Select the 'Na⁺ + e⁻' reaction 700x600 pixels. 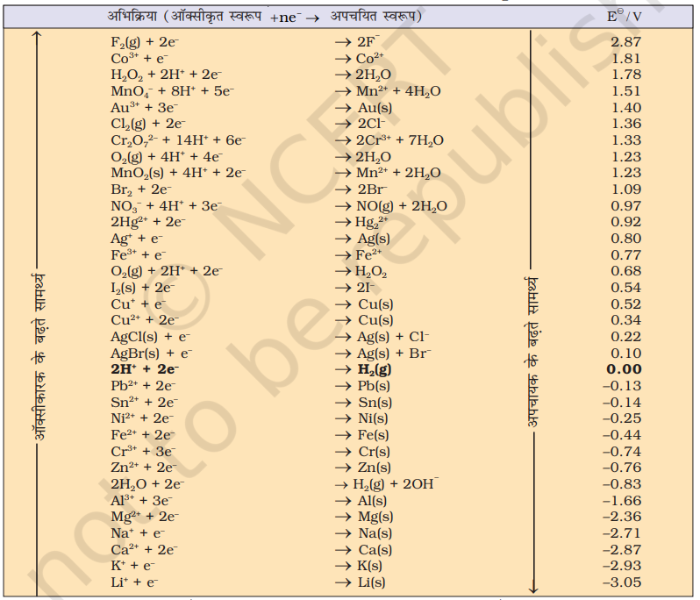138,533
